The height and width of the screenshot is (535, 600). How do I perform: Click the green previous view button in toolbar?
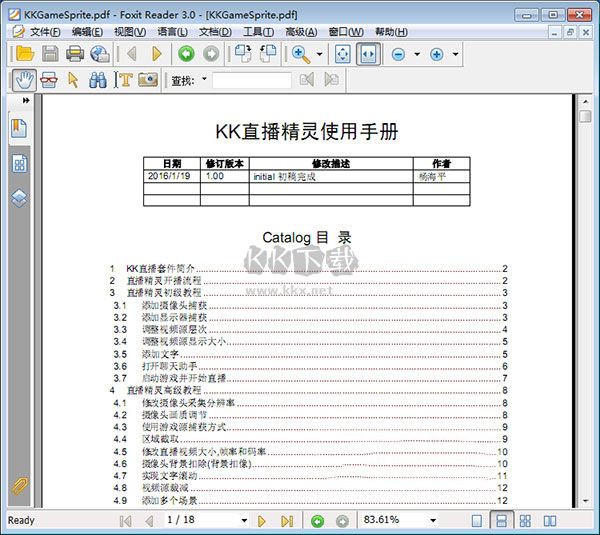186,54
